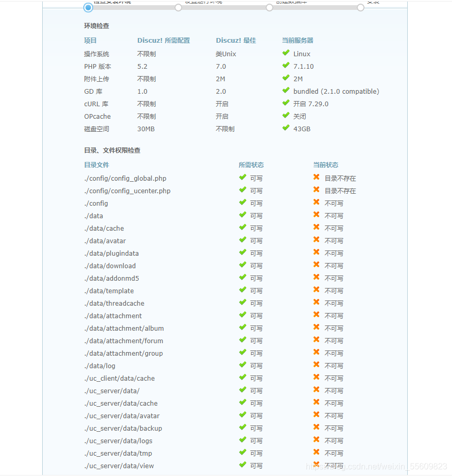
Task: Click the 30MB required disk value
Action: pyautogui.click(x=146, y=129)
